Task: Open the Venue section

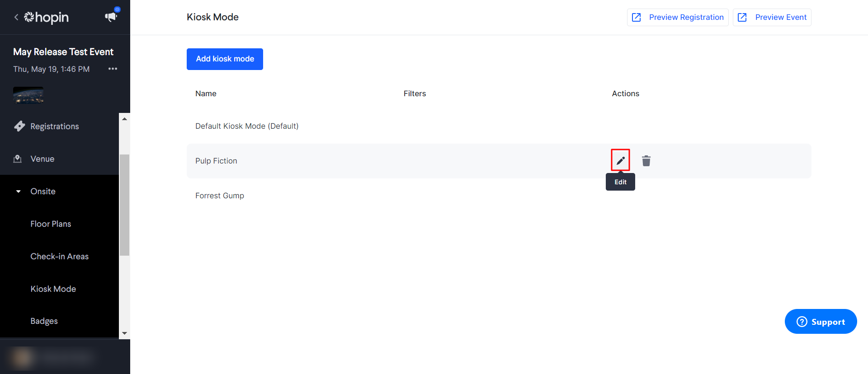Action: tap(42, 159)
